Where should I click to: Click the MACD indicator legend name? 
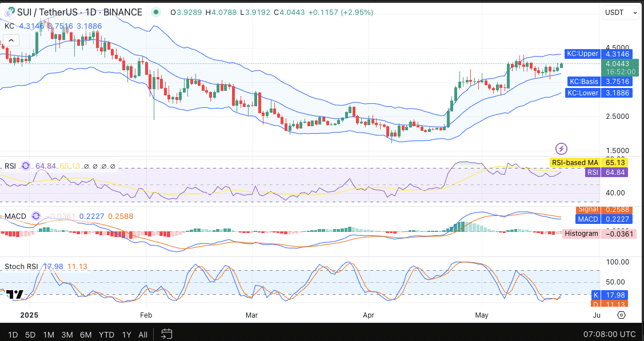(15, 216)
